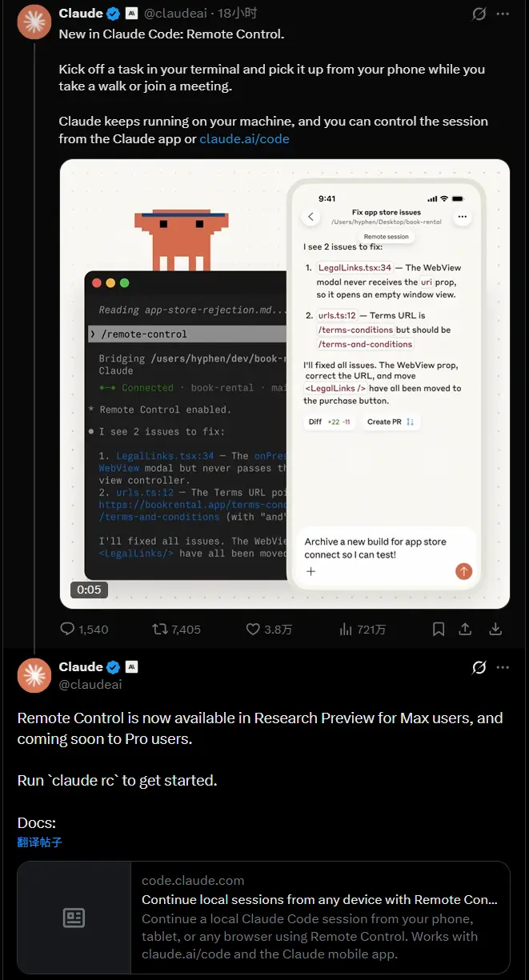
Task: Click the translate post link
Action: 39,842
